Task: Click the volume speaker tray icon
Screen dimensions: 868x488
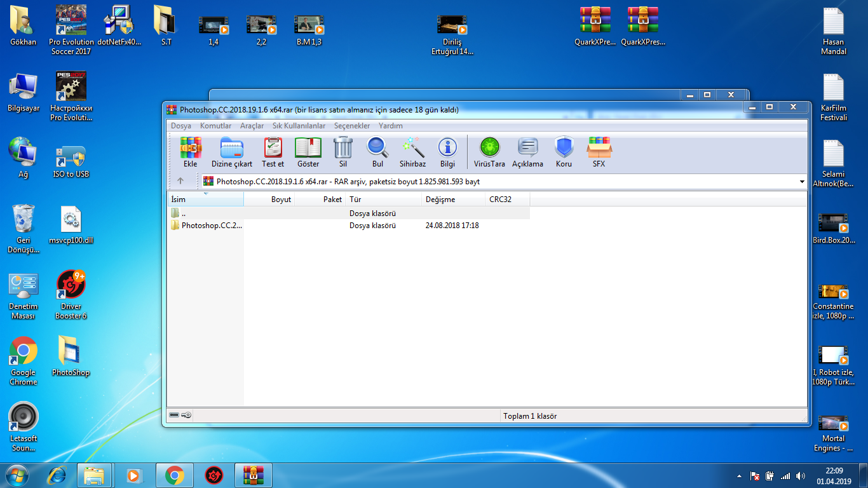Action: [x=801, y=475]
